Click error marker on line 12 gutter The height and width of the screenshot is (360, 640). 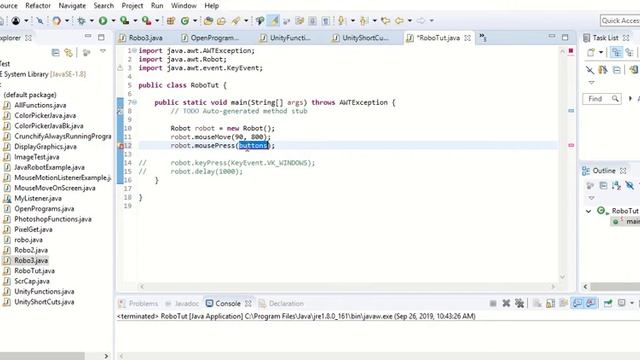pyautogui.click(x=120, y=146)
